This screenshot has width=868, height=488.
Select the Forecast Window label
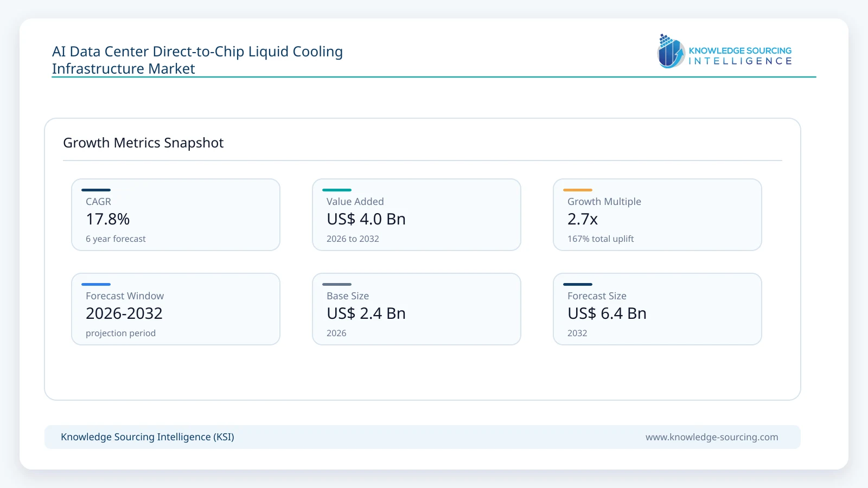(x=125, y=296)
